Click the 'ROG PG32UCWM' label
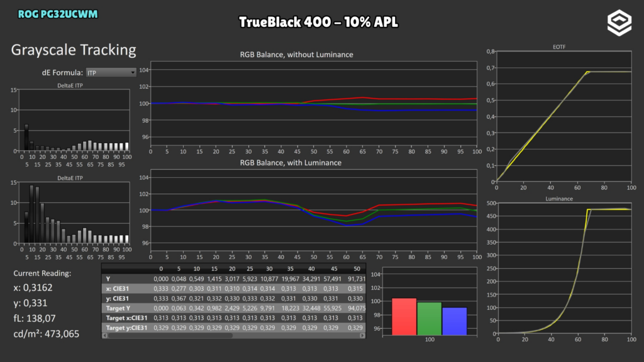Image resolution: width=644 pixels, height=362 pixels. [58, 14]
